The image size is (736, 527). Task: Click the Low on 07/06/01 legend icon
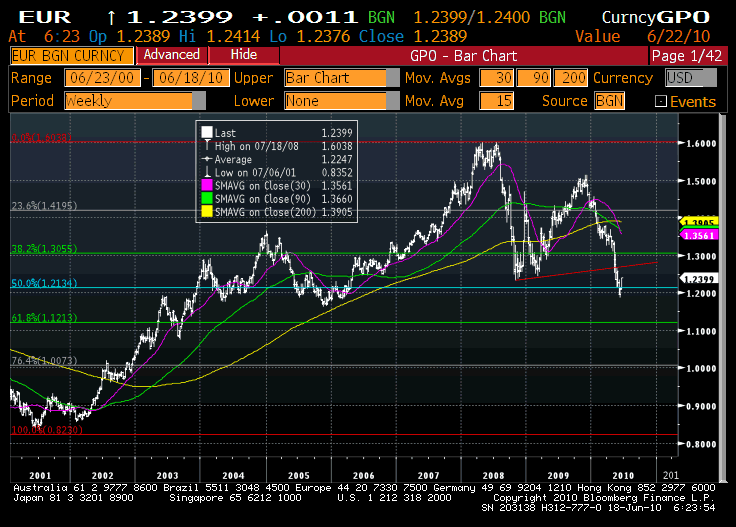[x=207, y=172]
